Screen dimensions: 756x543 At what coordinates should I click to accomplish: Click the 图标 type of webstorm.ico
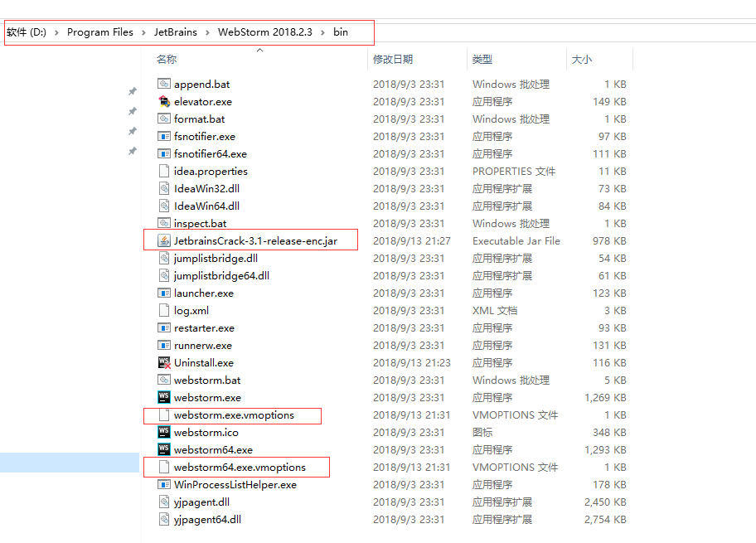tap(482, 432)
